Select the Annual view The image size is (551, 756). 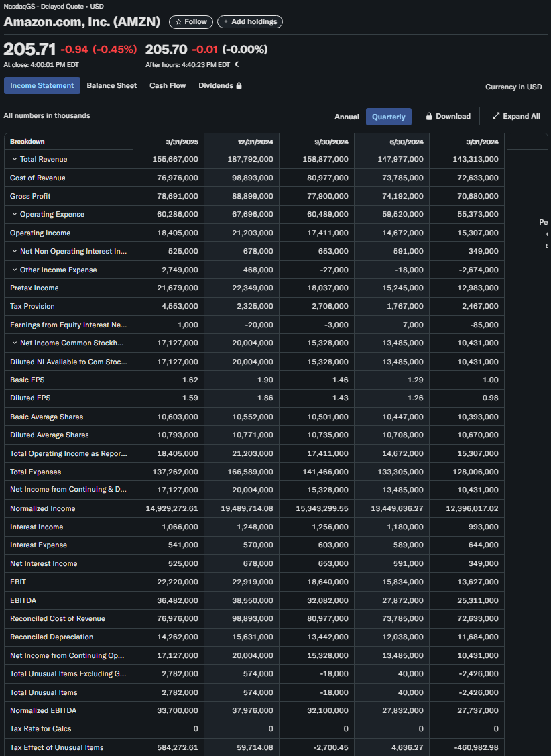tap(347, 117)
